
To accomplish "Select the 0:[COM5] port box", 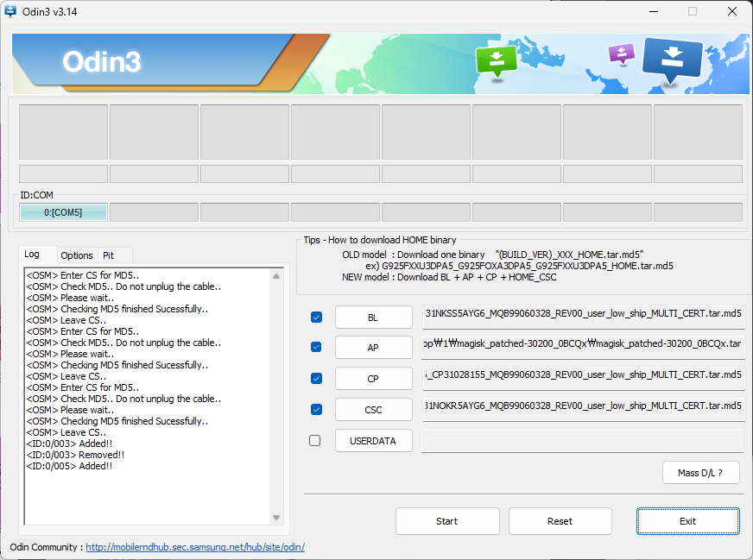I will [63, 212].
